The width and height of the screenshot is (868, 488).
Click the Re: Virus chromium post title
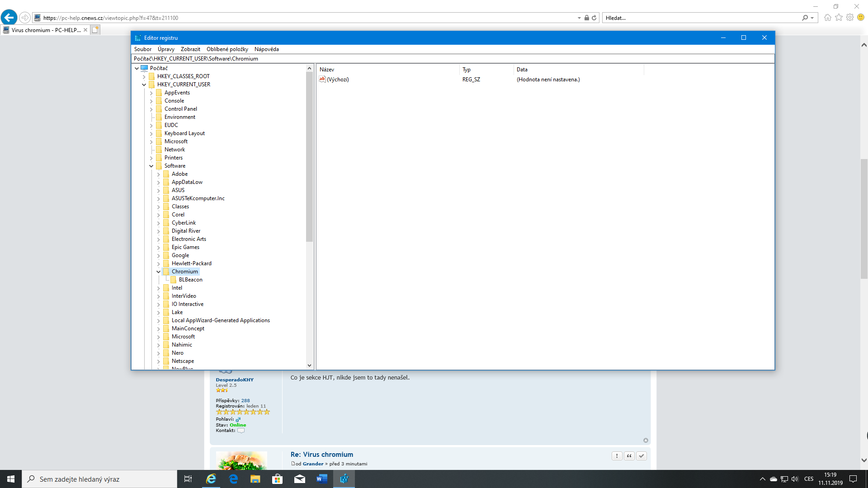(321, 455)
